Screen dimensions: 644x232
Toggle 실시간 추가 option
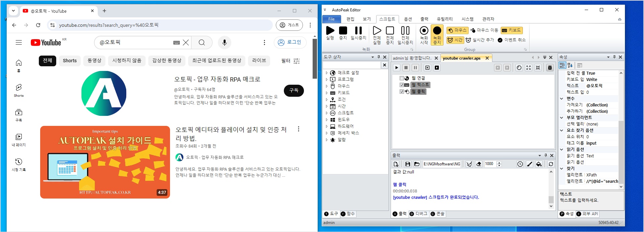(x=480, y=40)
